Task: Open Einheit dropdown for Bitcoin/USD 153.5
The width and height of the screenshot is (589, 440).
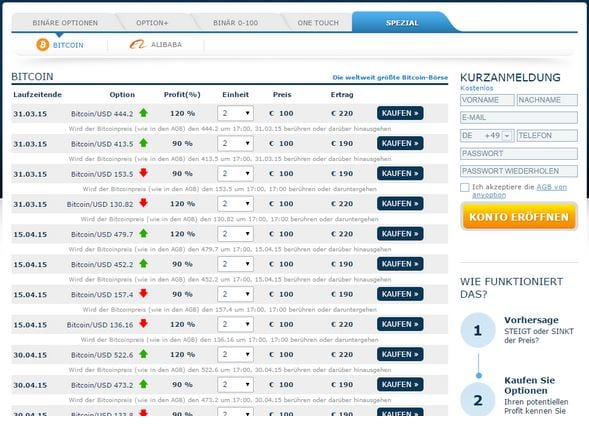Action: (x=235, y=173)
